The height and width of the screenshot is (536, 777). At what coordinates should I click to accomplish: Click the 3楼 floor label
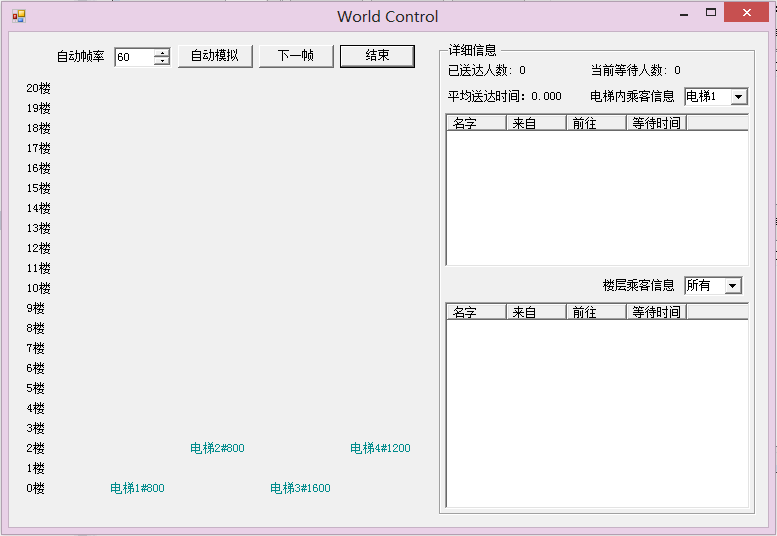(x=36, y=429)
